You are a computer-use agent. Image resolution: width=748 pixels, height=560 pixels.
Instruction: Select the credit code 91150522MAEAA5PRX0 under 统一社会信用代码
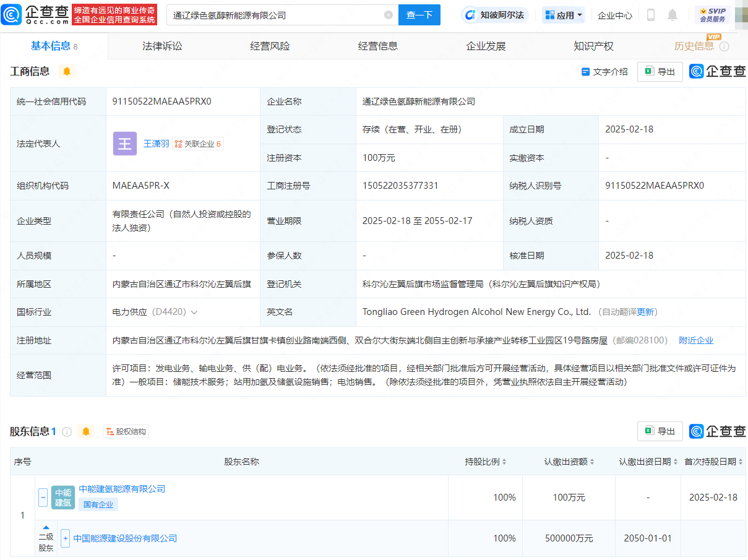[x=162, y=101]
